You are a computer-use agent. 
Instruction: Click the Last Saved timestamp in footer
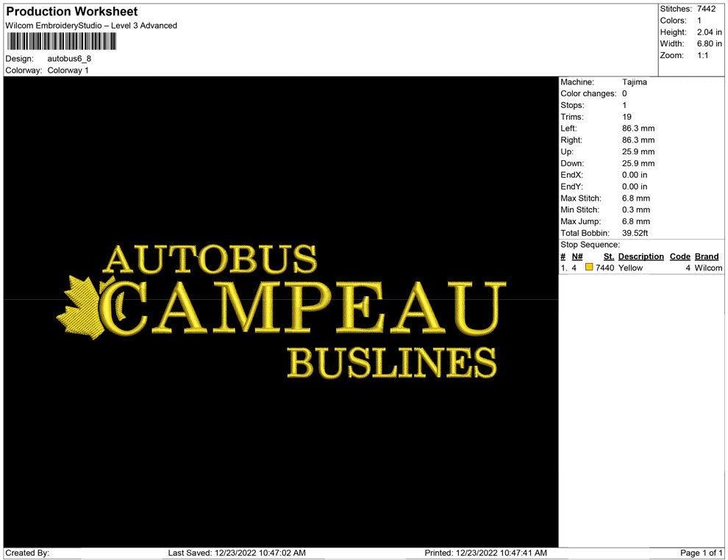tap(237, 553)
